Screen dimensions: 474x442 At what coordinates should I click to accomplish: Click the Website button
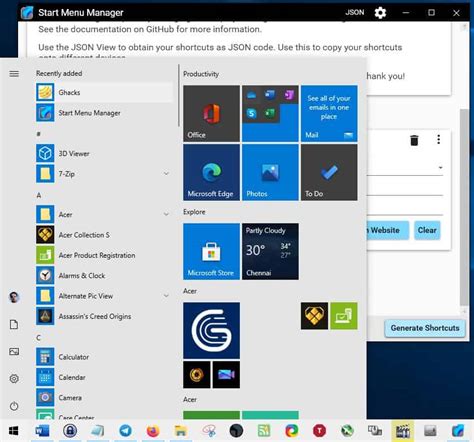[x=388, y=230]
